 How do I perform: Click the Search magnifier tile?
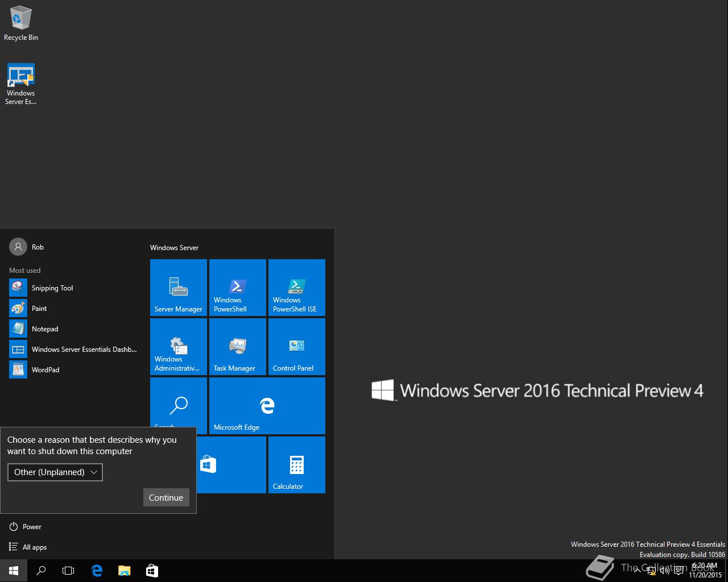[x=179, y=402]
